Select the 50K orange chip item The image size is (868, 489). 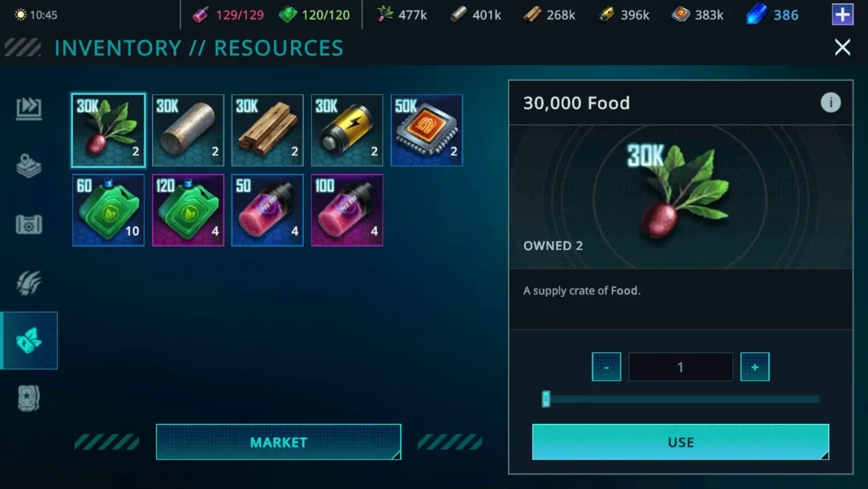(427, 130)
